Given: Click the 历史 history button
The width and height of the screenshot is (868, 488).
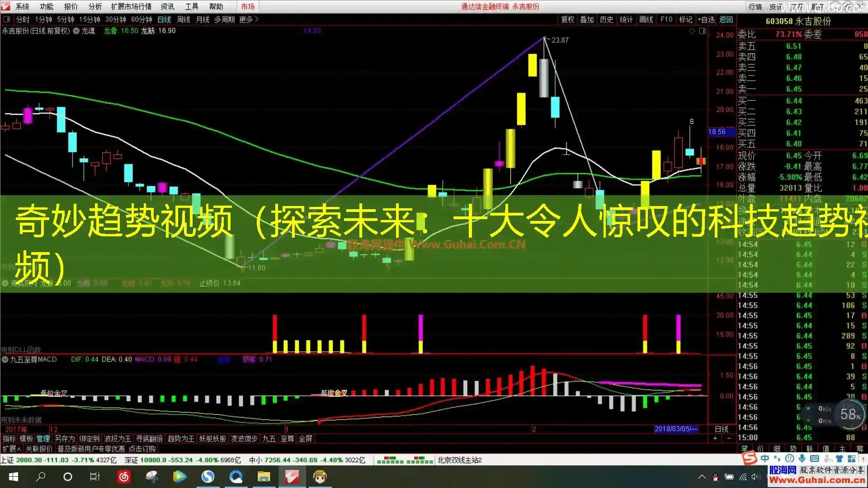Looking at the screenshot, I should 607,19.
